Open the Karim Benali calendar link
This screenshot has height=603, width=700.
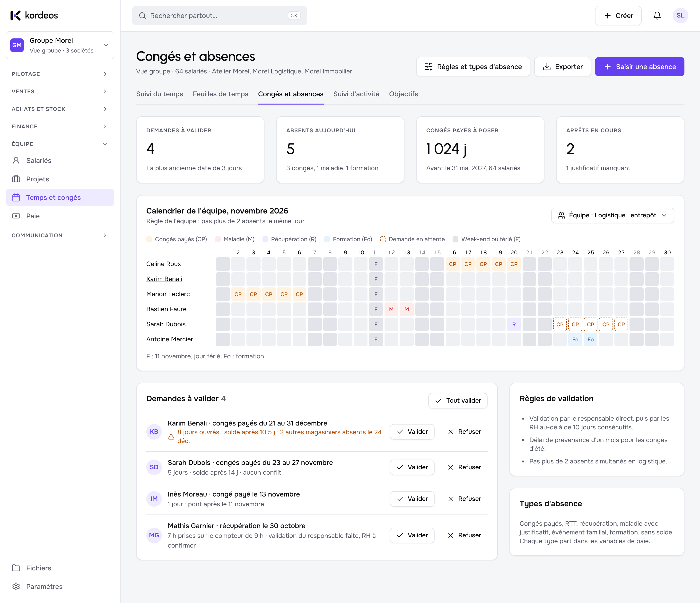(x=164, y=279)
